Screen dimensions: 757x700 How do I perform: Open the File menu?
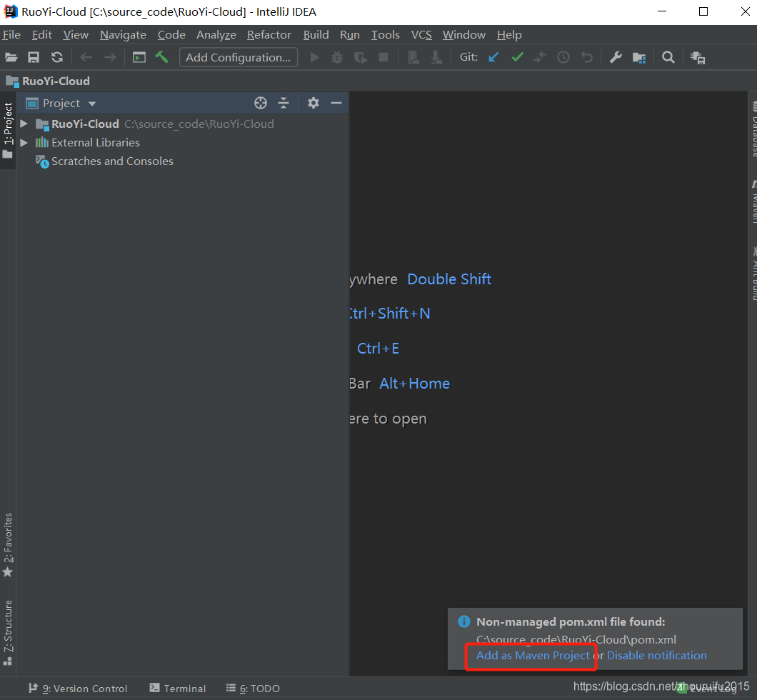pyautogui.click(x=11, y=35)
